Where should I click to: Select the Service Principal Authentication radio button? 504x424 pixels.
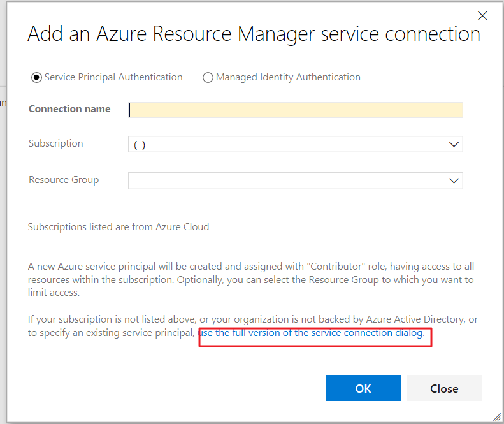coord(36,77)
